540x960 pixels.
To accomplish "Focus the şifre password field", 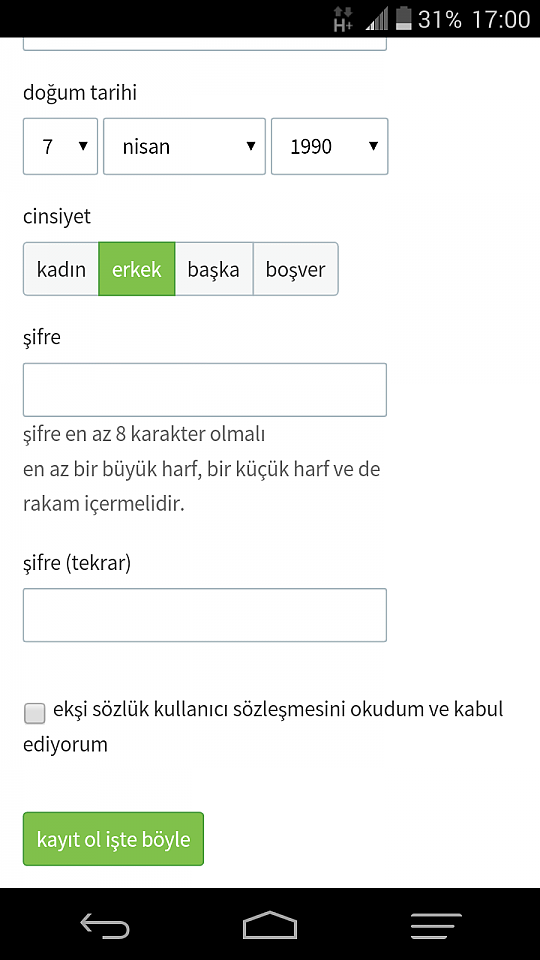I will 204,390.
